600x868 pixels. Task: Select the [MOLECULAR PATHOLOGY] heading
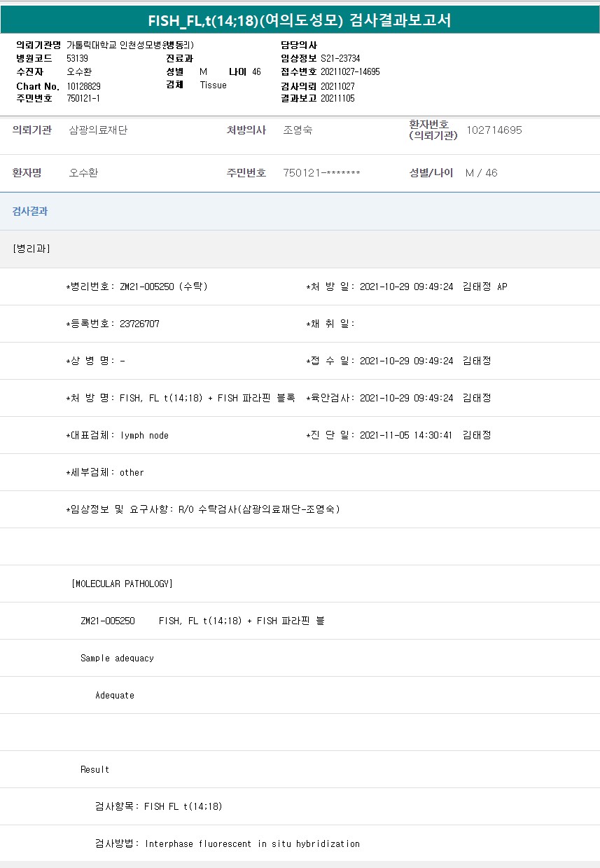click(122, 584)
